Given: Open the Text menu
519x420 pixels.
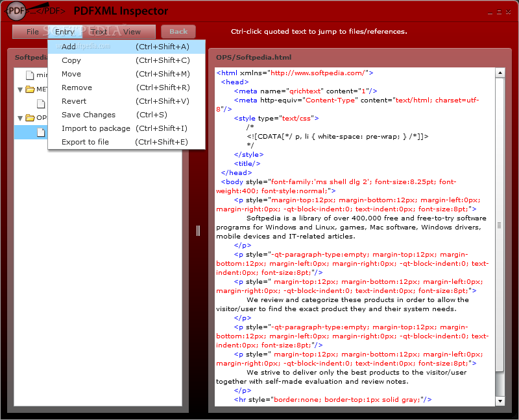Looking at the screenshot, I should (x=99, y=32).
